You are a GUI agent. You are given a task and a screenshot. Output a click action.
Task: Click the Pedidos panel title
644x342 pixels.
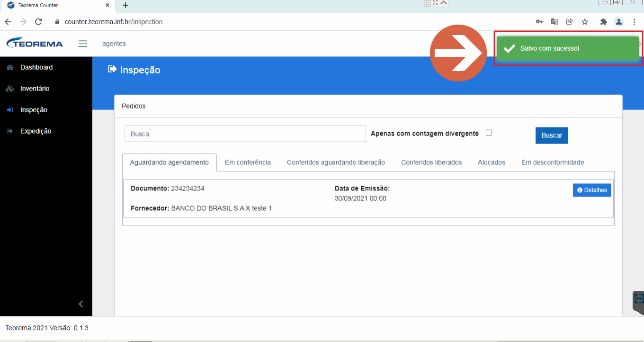(x=134, y=106)
